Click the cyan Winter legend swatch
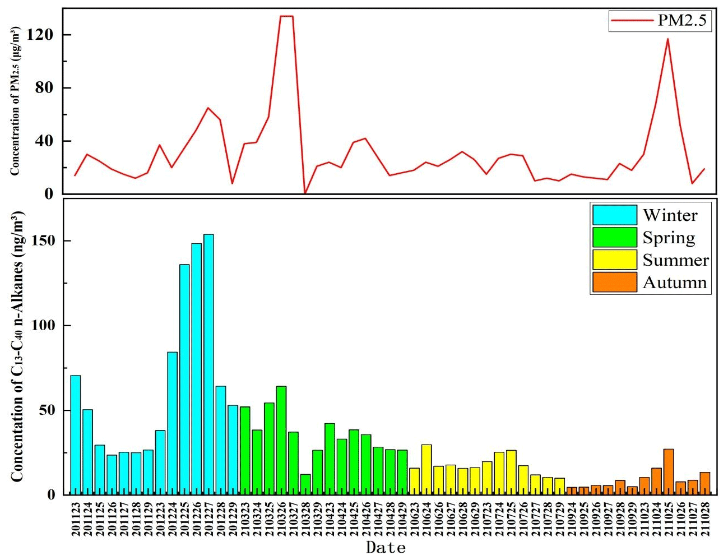 point(614,215)
